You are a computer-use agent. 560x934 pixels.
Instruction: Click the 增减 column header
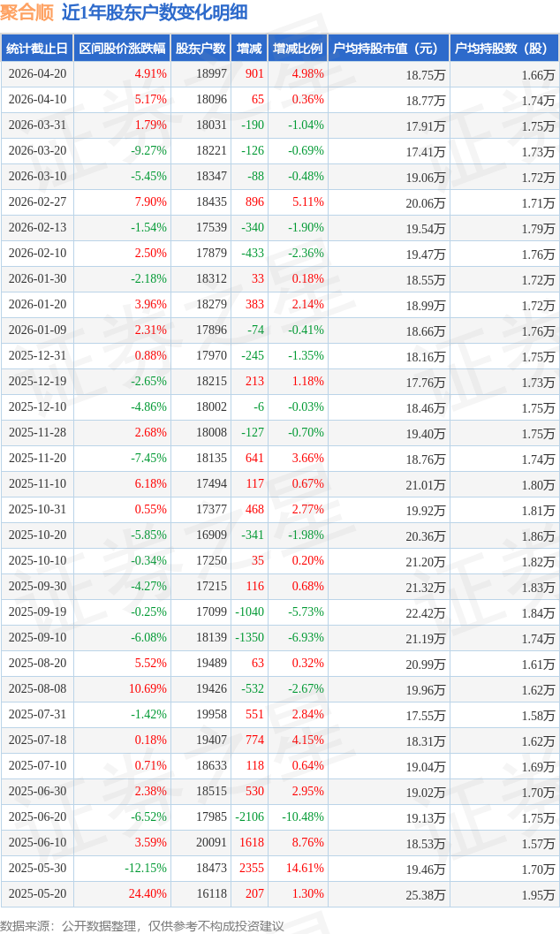coord(250,49)
